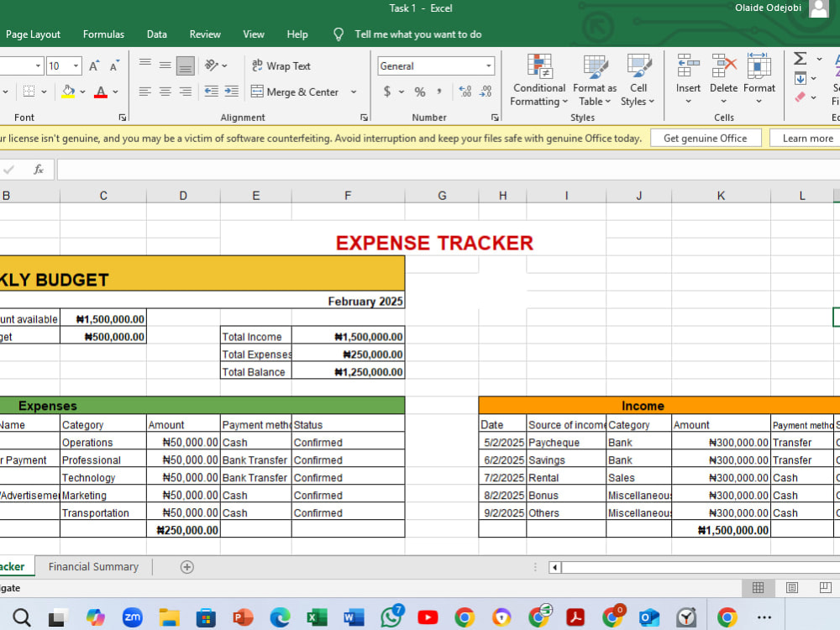840x630 pixels.
Task: Apply red font color to text
Action: [x=101, y=92]
